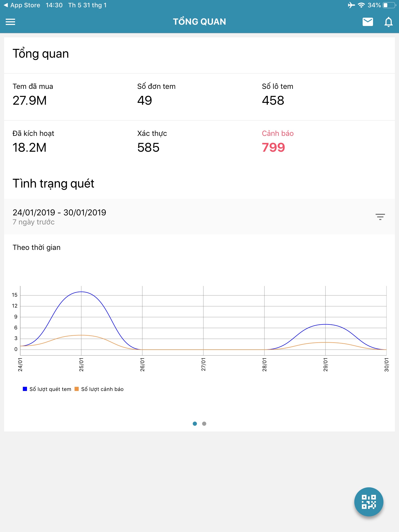The height and width of the screenshot is (532, 399).
Task: Tap the 'Tình trạng quét' section heading
Action: [x=53, y=183]
